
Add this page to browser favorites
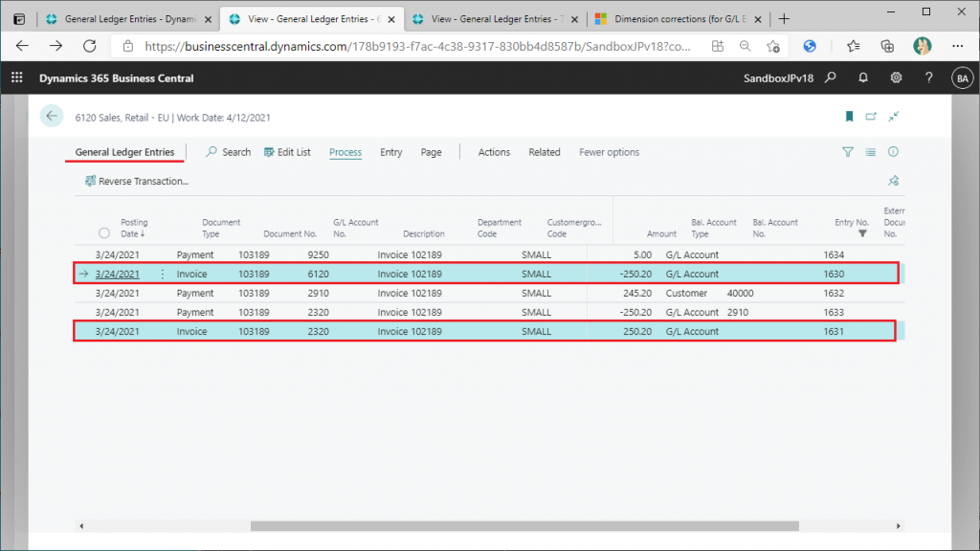click(x=773, y=46)
